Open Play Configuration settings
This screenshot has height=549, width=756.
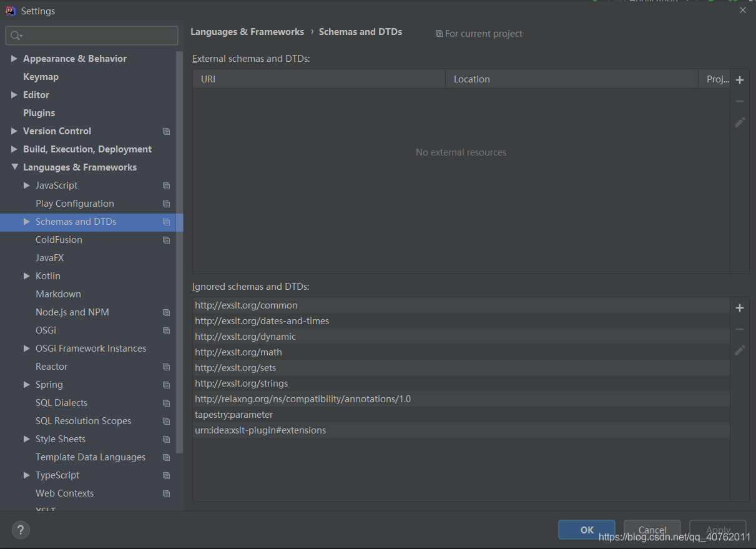click(75, 204)
